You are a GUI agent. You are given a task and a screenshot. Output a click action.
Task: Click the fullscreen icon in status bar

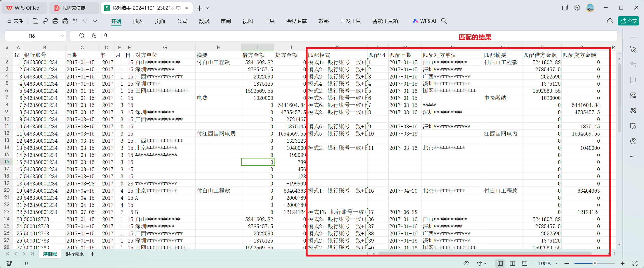[635, 263]
